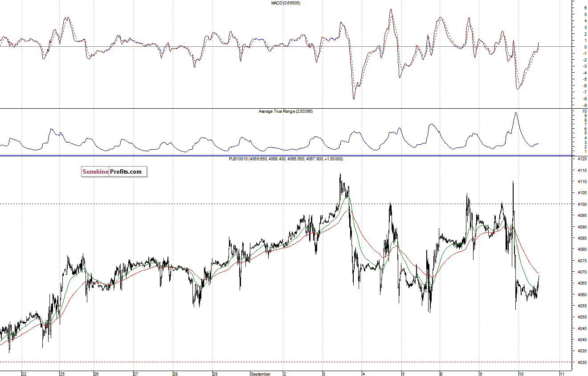The image size is (588, 376).
Task: Click the 4030 price axis label
Action: [x=581, y=363]
